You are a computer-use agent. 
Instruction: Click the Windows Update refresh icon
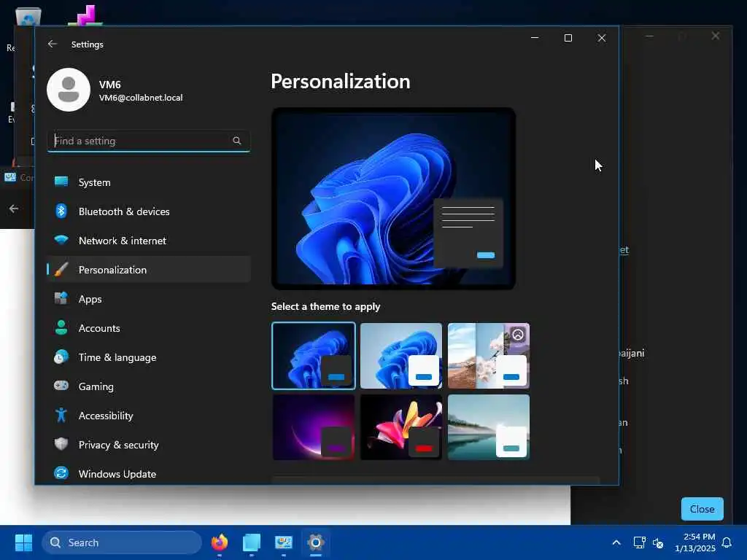(61, 473)
